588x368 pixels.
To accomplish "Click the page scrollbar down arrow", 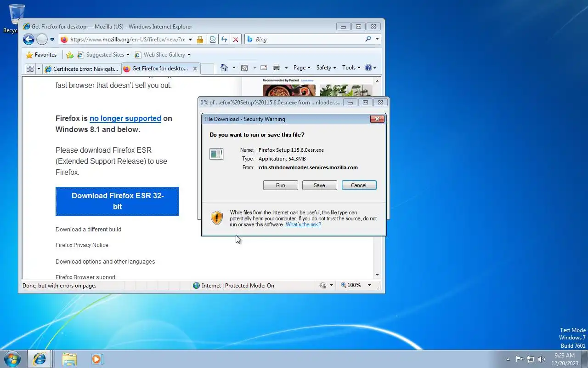I will coord(378,275).
